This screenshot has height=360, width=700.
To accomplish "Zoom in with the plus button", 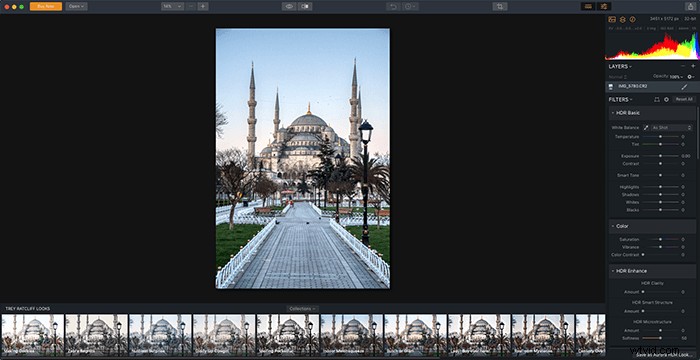I will pyautogui.click(x=203, y=6).
